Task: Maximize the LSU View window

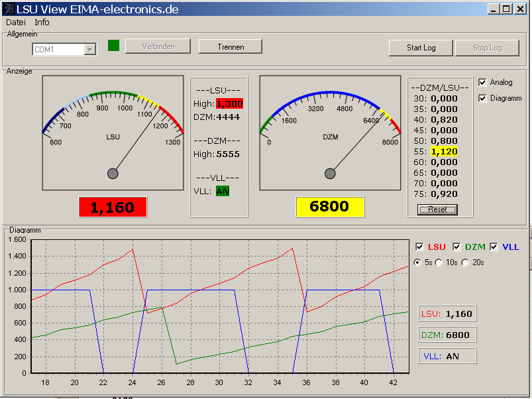Action: 506,9
